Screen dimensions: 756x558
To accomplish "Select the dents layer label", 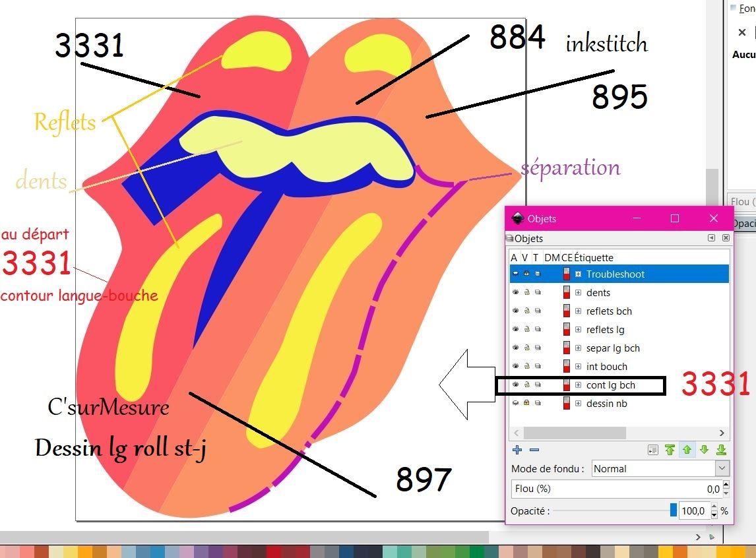I will [598, 292].
